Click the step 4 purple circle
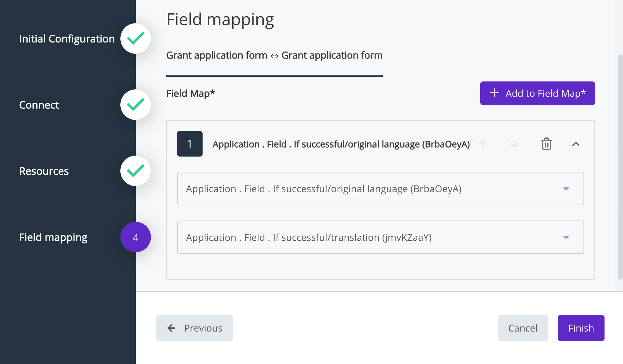623x364 pixels. tap(136, 237)
